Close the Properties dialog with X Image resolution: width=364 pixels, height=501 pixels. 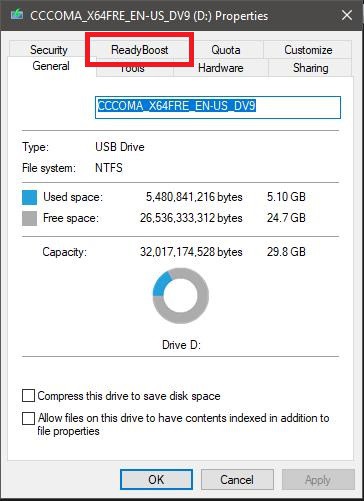click(347, 15)
